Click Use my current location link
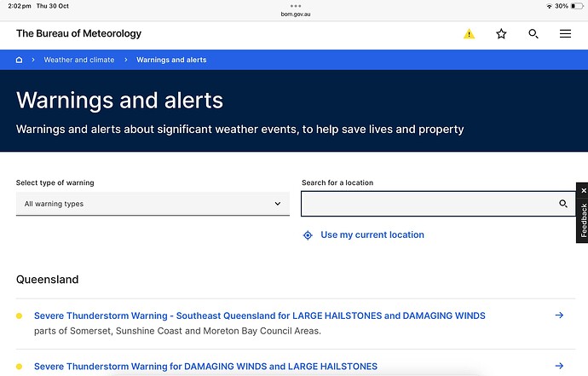588x376 pixels. coord(372,234)
